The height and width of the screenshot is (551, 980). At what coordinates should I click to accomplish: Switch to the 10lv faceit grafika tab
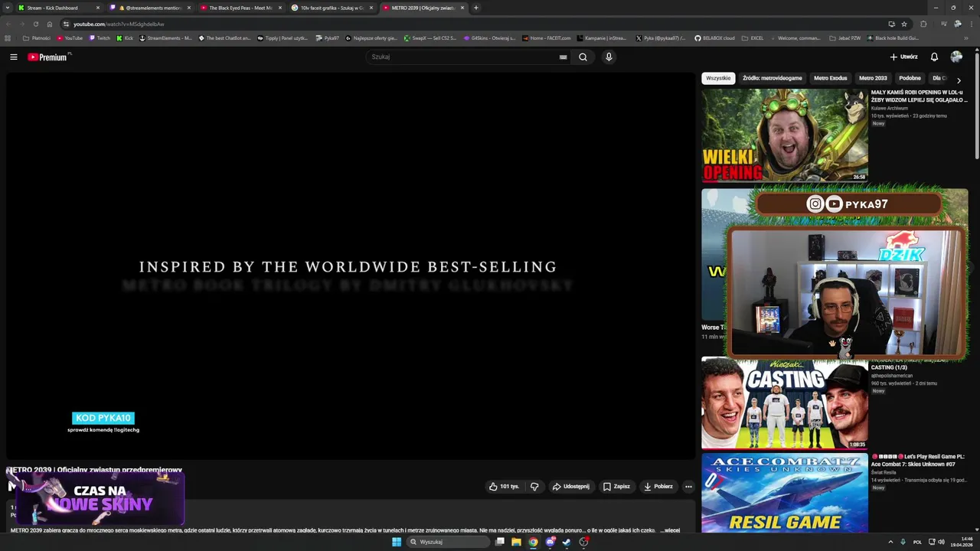pos(332,8)
